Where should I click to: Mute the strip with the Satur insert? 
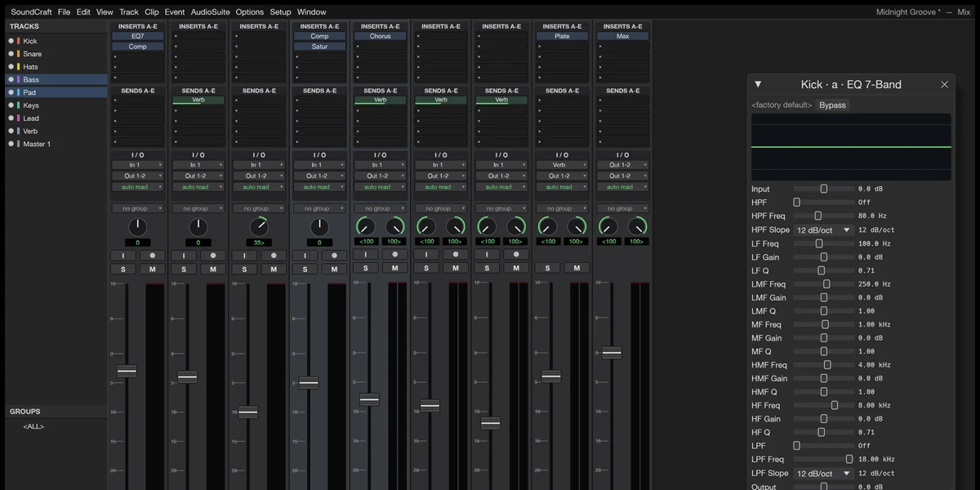click(x=334, y=269)
